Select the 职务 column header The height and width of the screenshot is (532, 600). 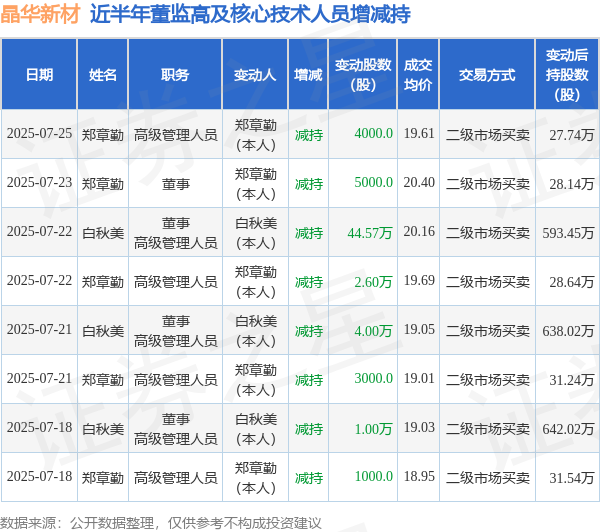coord(175,75)
